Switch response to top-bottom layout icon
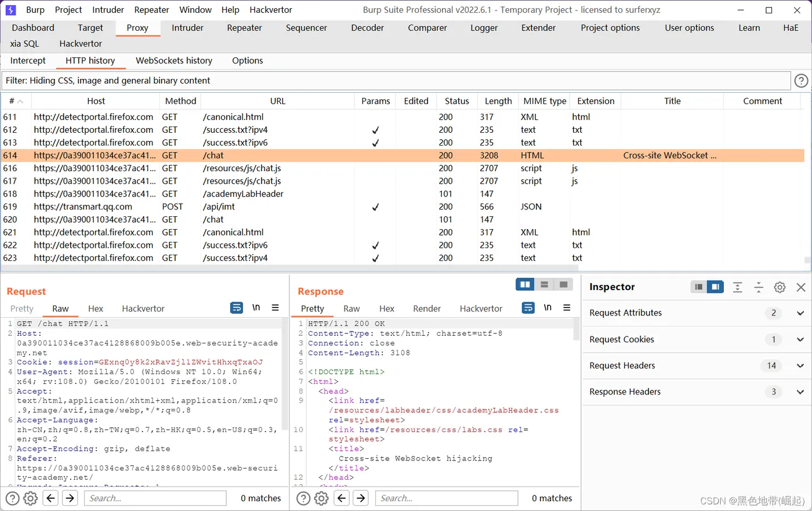This screenshot has width=812, height=511. pos(544,284)
